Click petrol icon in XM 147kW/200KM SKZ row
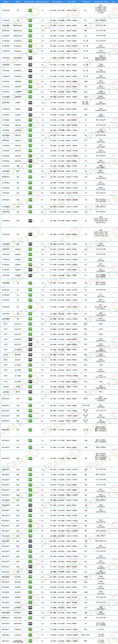 [30, 200]
